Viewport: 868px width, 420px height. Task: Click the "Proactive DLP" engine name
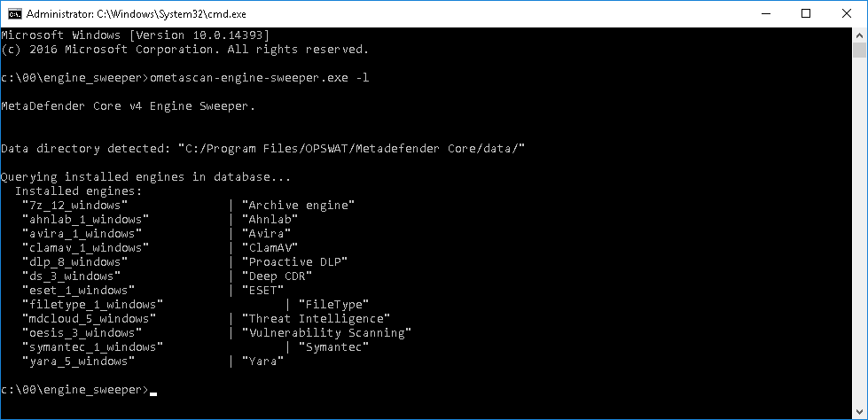pos(295,261)
